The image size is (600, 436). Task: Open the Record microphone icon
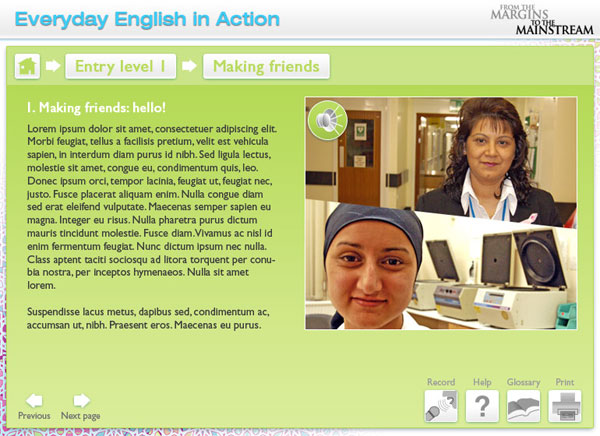pyautogui.click(x=441, y=406)
